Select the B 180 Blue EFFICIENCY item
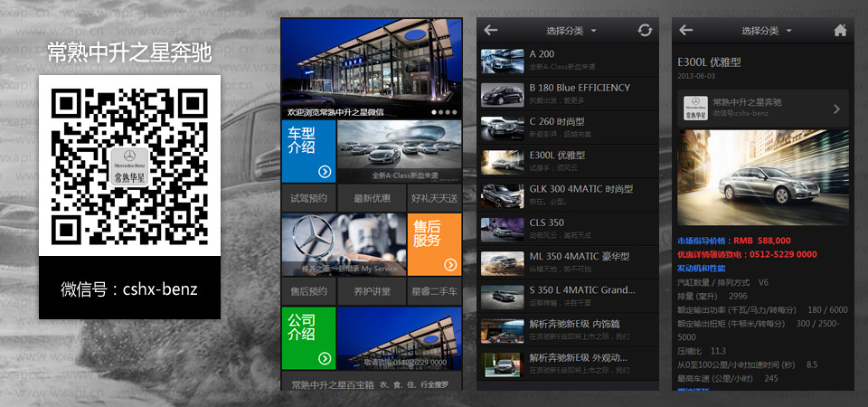The width and height of the screenshot is (868, 407). 568,94
